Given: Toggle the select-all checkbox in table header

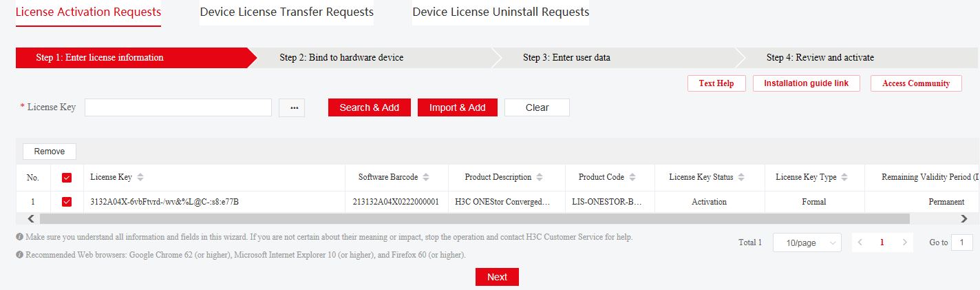Looking at the screenshot, I should [67, 178].
